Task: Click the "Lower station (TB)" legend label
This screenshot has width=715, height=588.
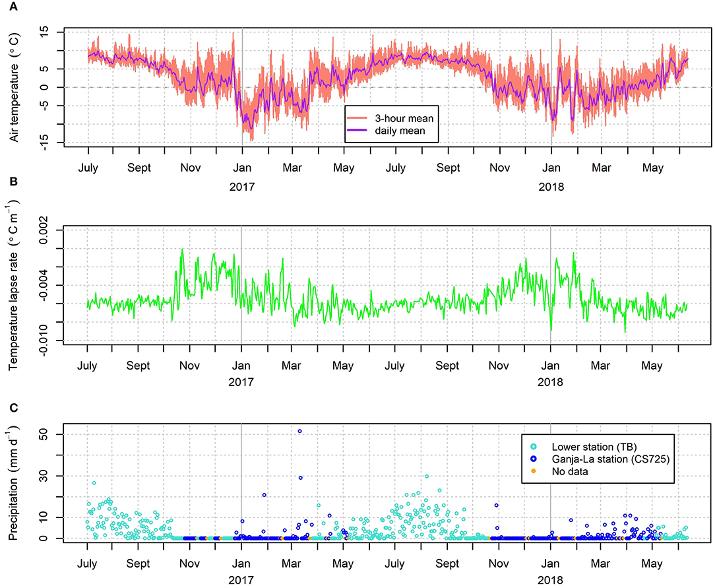Action: (x=594, y=447)
